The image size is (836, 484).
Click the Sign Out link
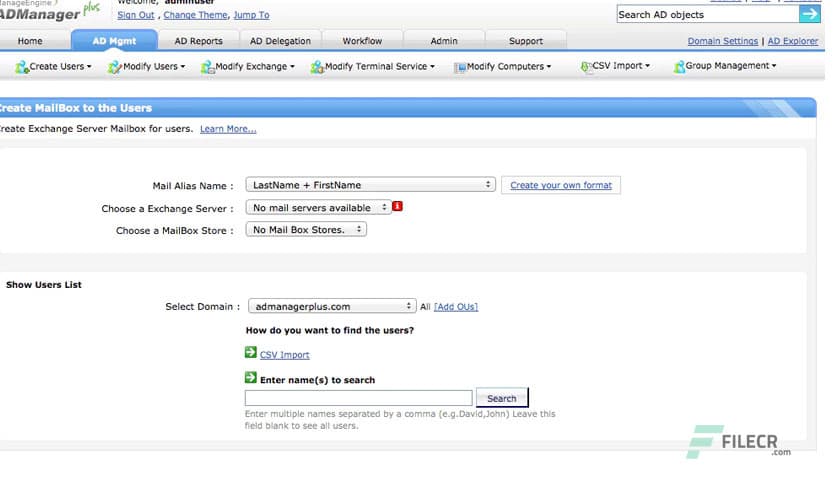[135, 15]
